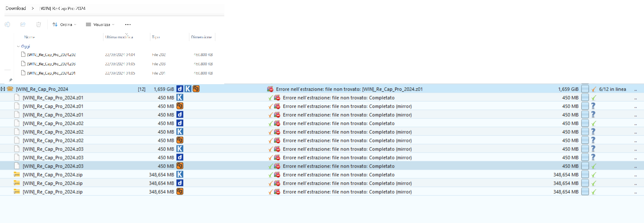Image resolution: width=644 pixels, height=223 pixels.
Task: Click the 460.800 KB size of the .z01 Explorer file
Action: (203, 73)
